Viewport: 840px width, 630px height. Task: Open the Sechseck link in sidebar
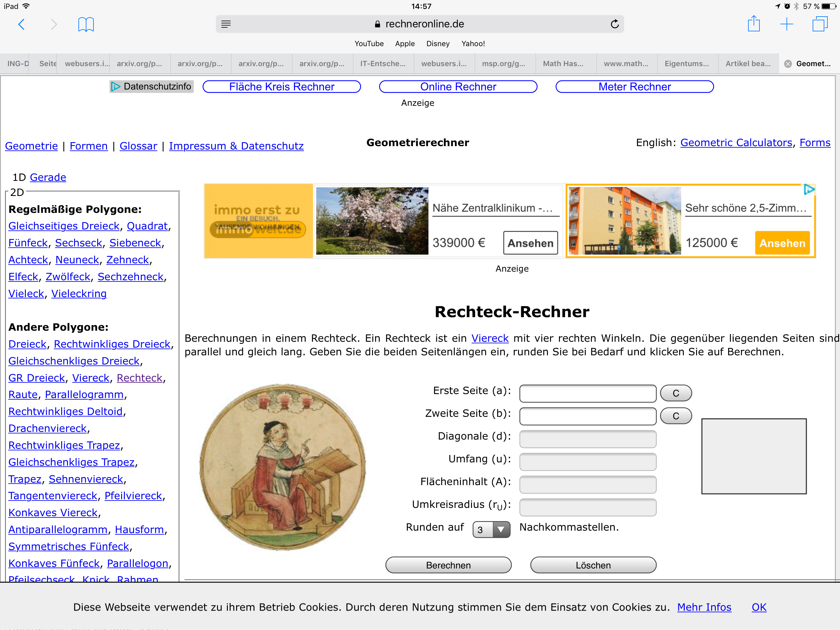pos(79,243)
